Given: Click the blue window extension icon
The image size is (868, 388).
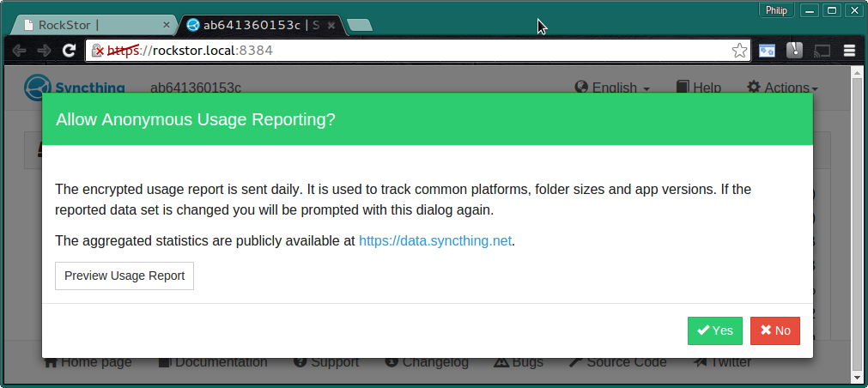Looking at the screenshot, I should (767, 51).
